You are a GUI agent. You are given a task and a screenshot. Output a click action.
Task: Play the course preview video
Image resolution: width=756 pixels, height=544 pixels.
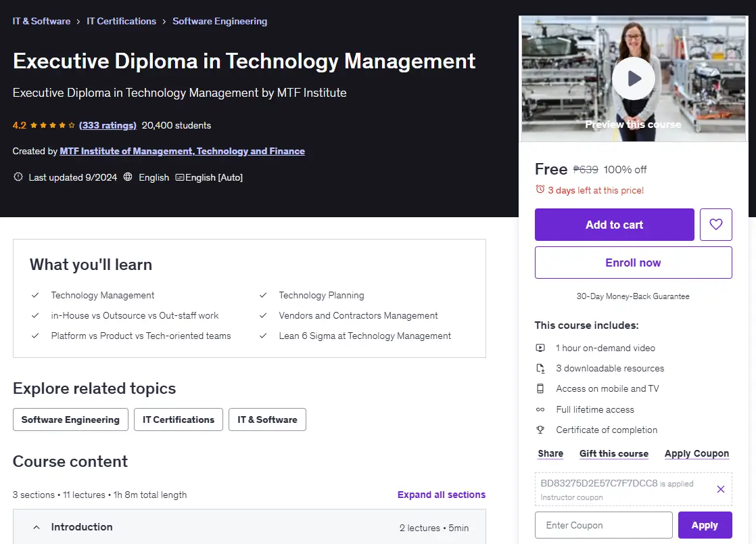[633, 78]
